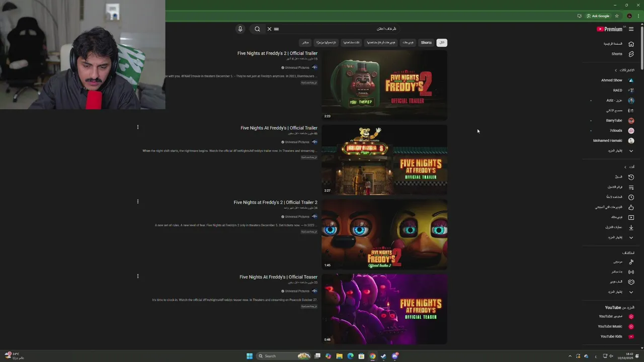
Task: Click title 'Five Nights At Freddy's | Official Trailer'
Action: 279,128
